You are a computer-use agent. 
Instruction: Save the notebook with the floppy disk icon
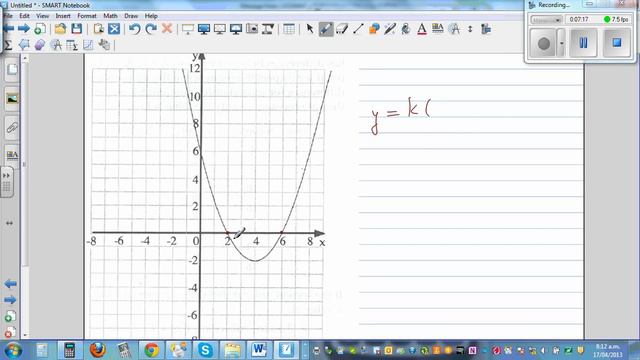[x=76, y=29]
